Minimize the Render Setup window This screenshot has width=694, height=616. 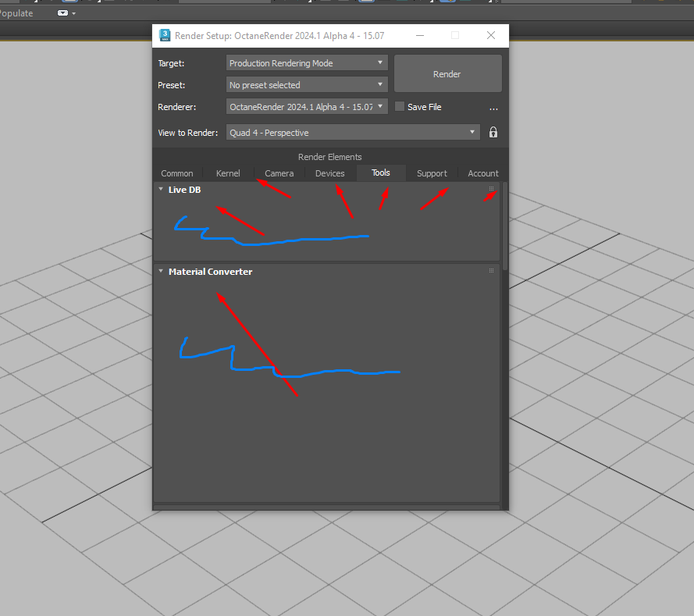pyautogui.click(x=420, y=35)
